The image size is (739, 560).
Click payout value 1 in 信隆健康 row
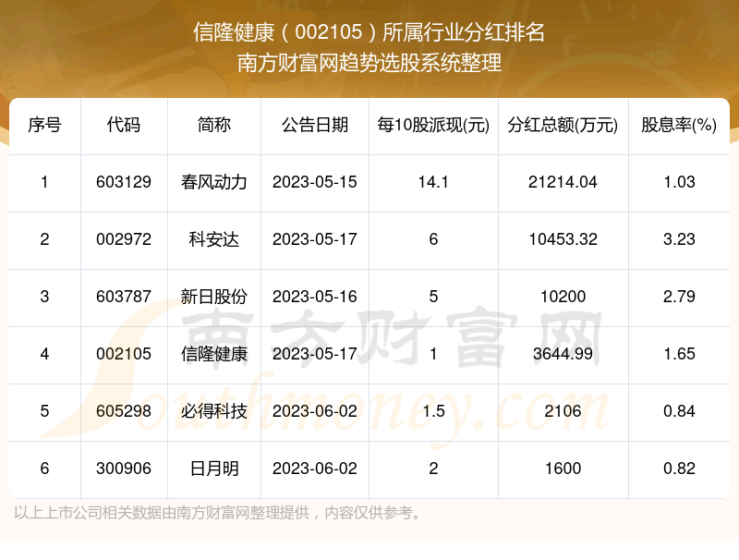click(x=433, y=354)
